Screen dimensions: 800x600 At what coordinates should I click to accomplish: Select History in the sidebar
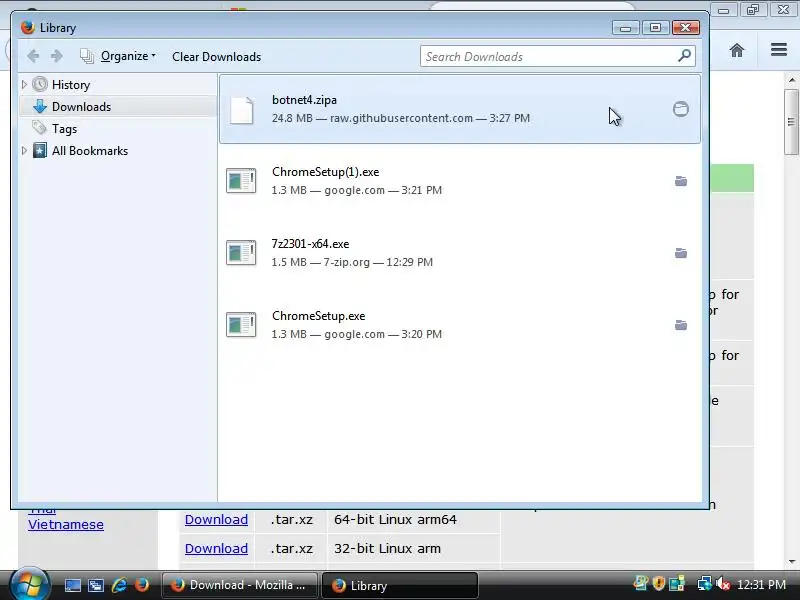(x=71, y=85)
